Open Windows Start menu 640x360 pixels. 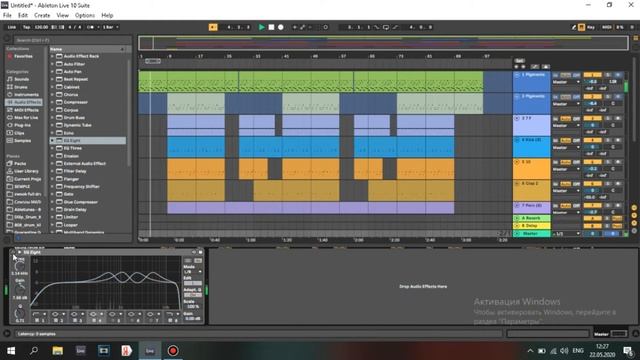click(x=11, y=351)
